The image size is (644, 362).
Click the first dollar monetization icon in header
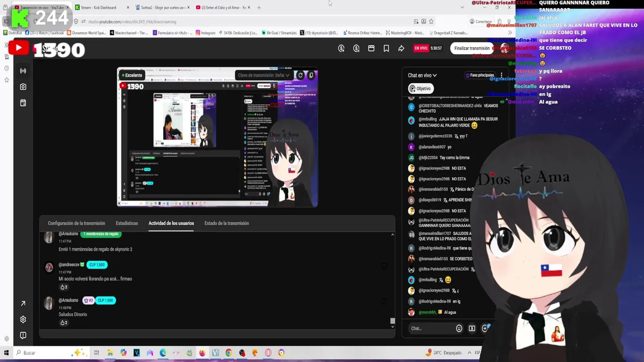coord(341,48)
